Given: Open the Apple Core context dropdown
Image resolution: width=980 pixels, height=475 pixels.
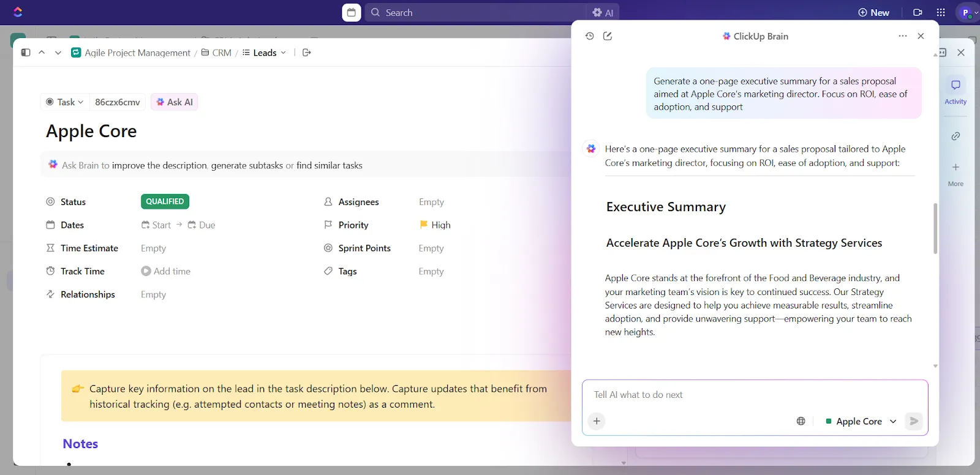Looking at the screenshot, I should click(861, 421).
